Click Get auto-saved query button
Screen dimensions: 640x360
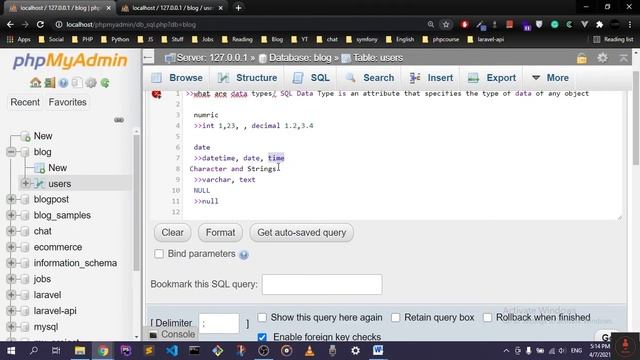[302, 233]
